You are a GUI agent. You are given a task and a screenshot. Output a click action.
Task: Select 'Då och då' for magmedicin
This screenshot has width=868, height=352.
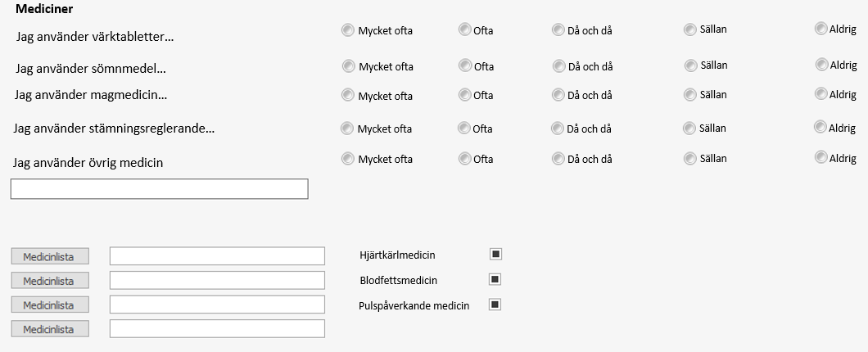[x=558, y=95]
